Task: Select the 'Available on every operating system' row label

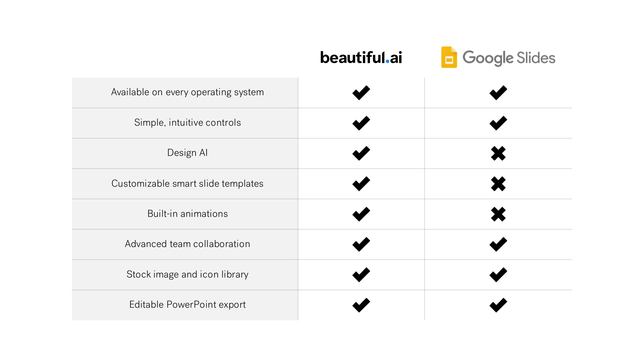Action: (x=187, y=92)
